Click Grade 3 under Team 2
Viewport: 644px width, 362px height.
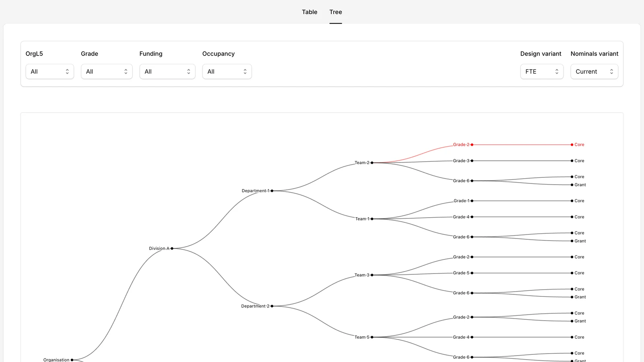(472, 161)
